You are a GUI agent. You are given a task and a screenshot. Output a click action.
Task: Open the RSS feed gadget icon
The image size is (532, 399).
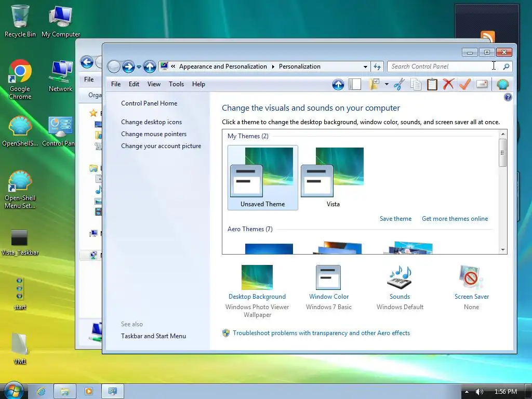point(487,36)
